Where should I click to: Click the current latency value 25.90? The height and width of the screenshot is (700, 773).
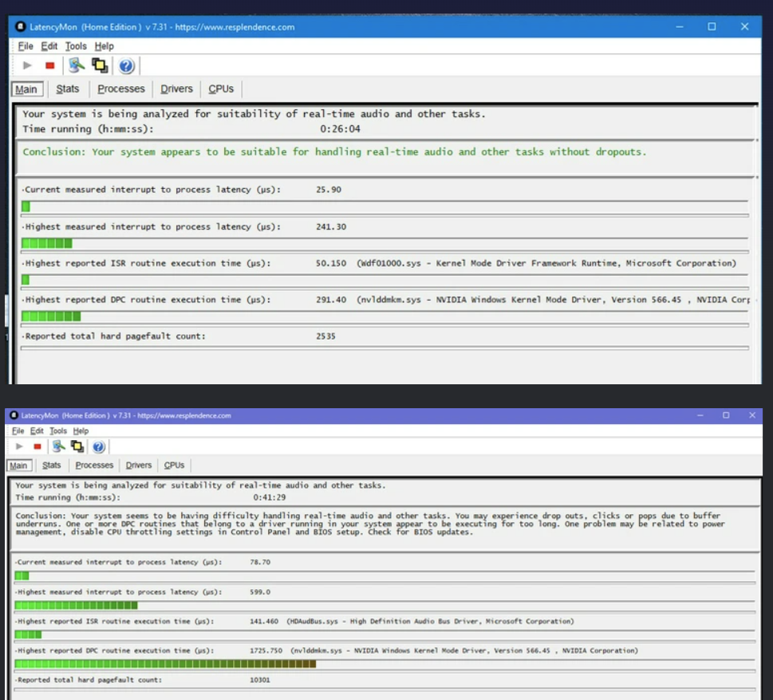pyautogui.click(x=329, y=190)
